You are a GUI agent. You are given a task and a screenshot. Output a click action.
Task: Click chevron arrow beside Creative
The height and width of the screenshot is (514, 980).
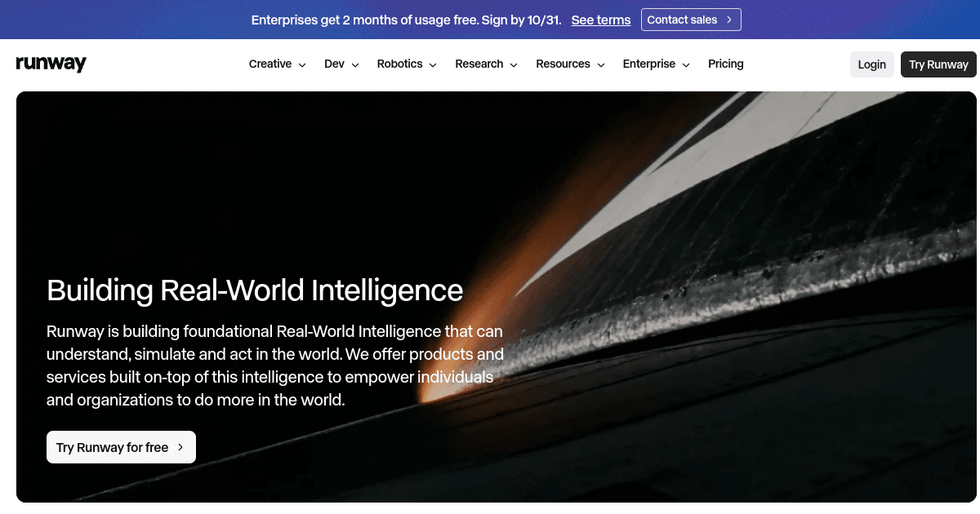(302, 65)
